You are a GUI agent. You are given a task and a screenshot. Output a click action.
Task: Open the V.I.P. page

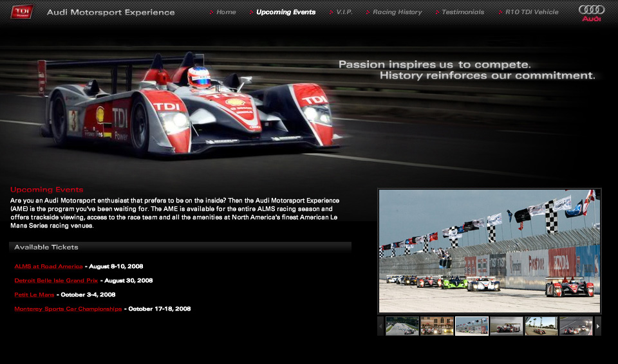pos(344,12)
